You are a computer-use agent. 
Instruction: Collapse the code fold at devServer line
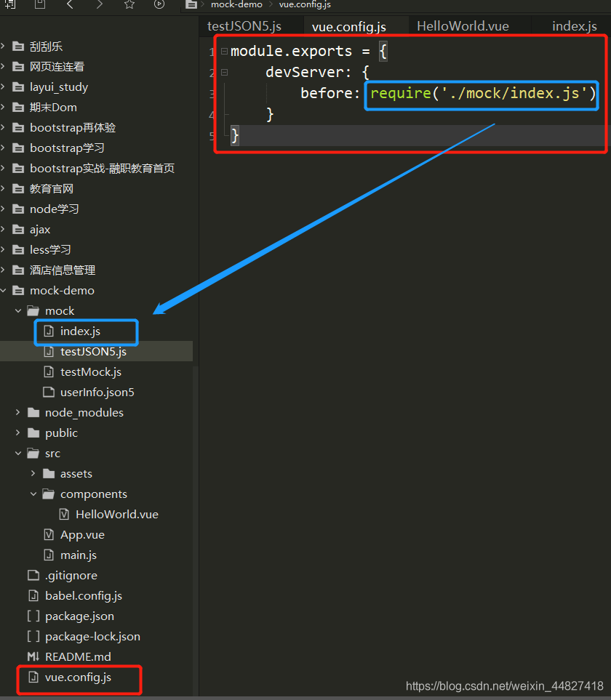click(224, 72)
